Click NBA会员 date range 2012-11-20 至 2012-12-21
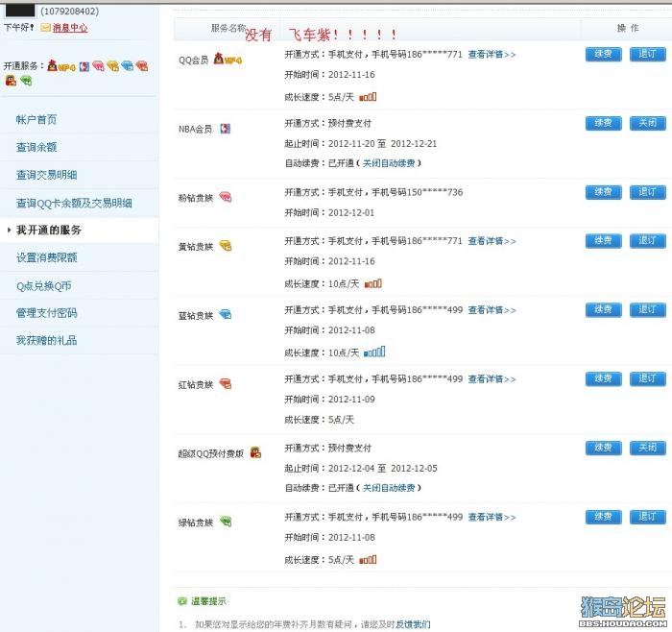This screenshot has width=672, height=632. click(x=382, y=144)
